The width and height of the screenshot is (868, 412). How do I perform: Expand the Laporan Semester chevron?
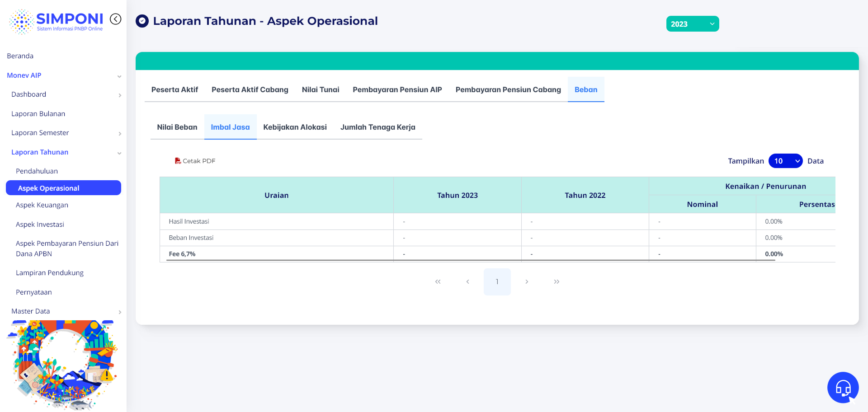120,134
